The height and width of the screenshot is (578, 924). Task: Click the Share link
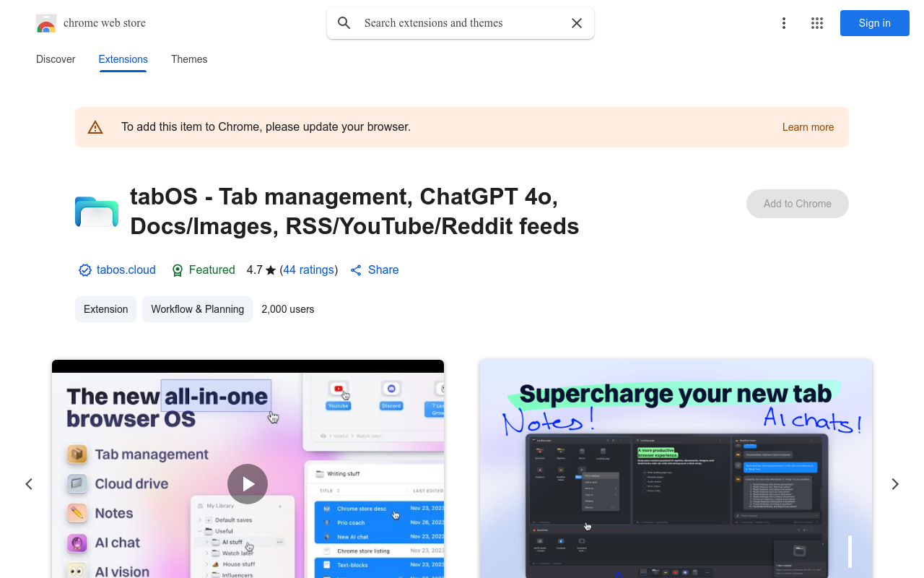(x=383, y=270)
